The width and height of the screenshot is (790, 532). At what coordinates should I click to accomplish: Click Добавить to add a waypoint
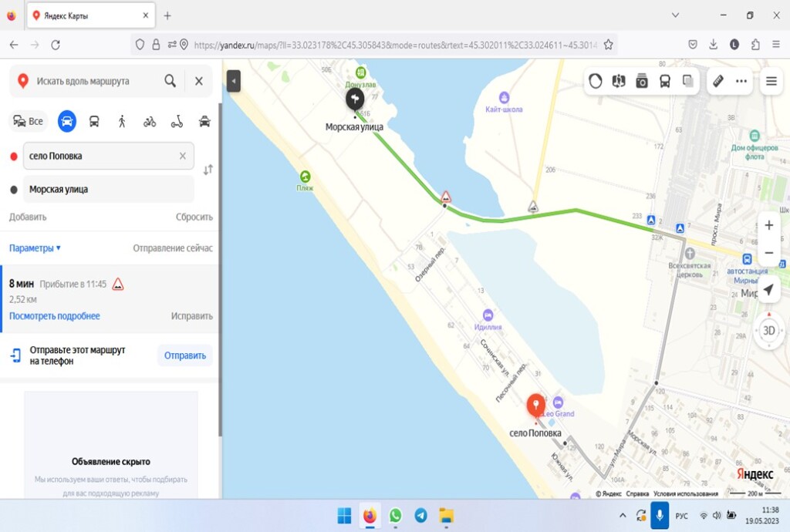[x=28, y=217]
